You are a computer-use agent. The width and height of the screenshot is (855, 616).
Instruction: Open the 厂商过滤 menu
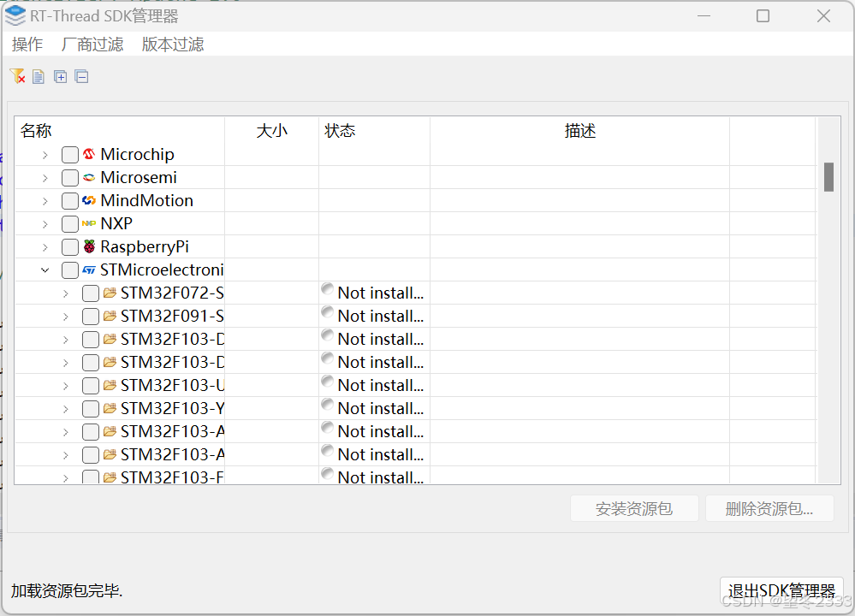(92, 44)
